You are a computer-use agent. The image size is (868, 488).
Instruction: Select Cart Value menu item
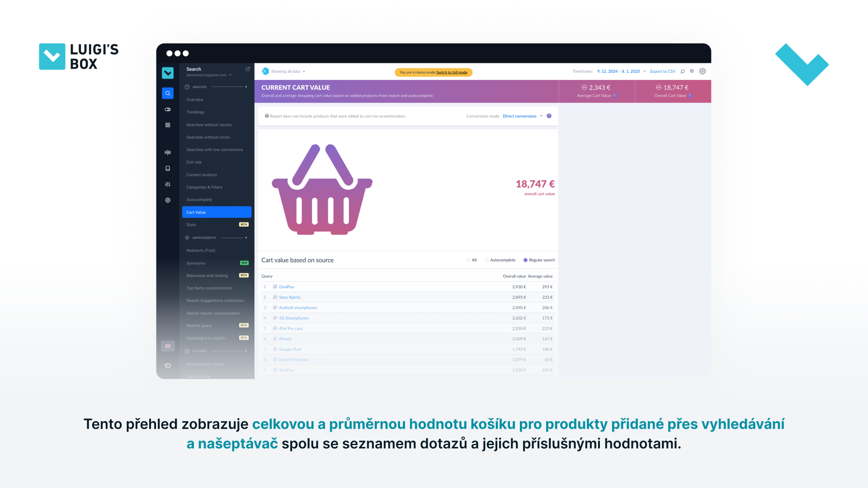click(217, 212)
